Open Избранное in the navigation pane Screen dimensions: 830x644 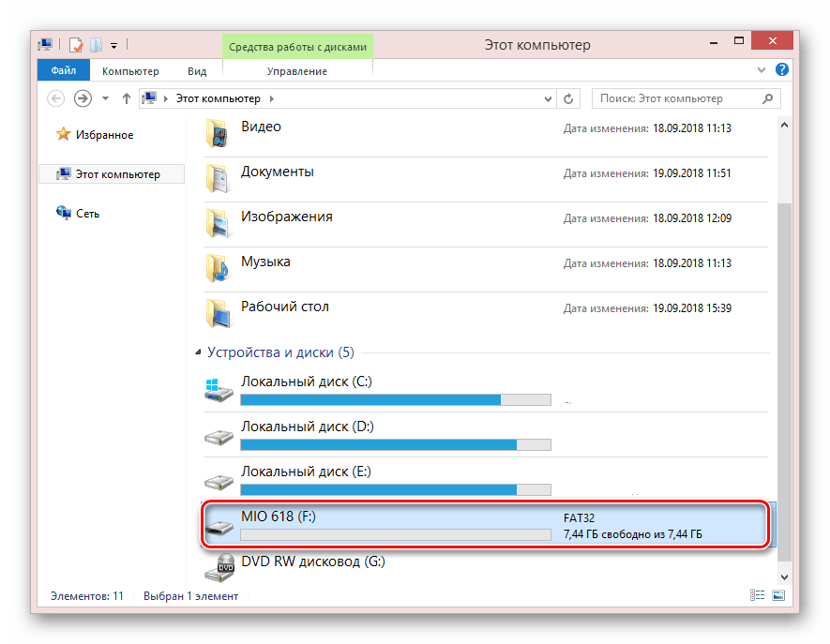104,135
